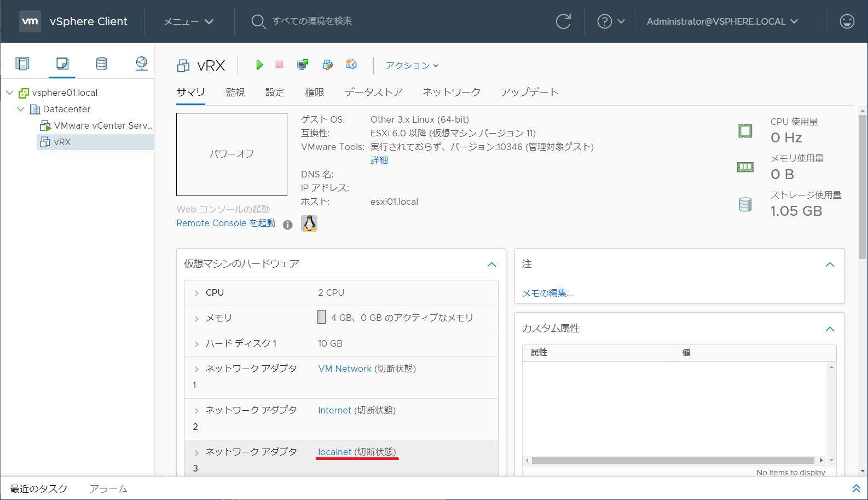Click the smiley feedback icon
Viewport: 868px width, 500px height.
[x=847, y=21]
